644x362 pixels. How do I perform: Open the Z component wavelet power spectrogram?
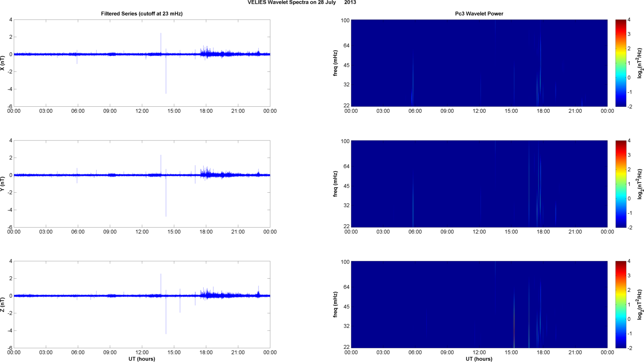point(479,305)
